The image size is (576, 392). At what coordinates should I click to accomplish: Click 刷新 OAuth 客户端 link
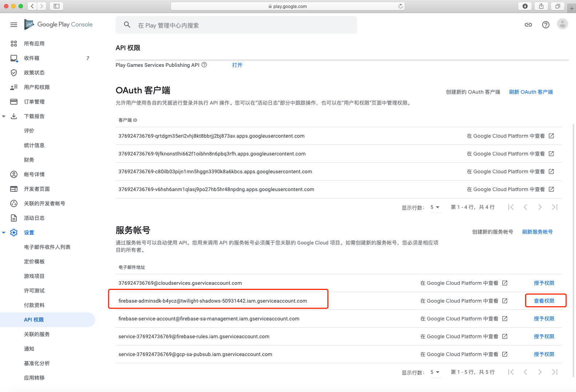[x=531, y=92]
